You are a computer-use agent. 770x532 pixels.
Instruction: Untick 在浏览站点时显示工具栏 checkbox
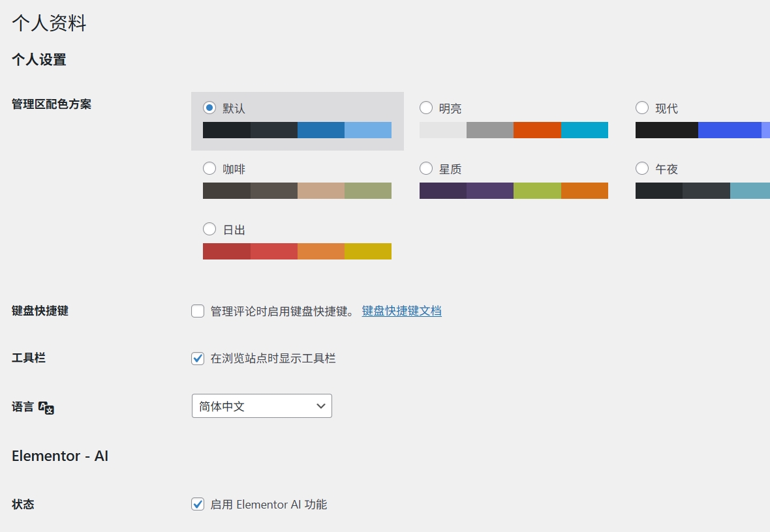(198, 358)
